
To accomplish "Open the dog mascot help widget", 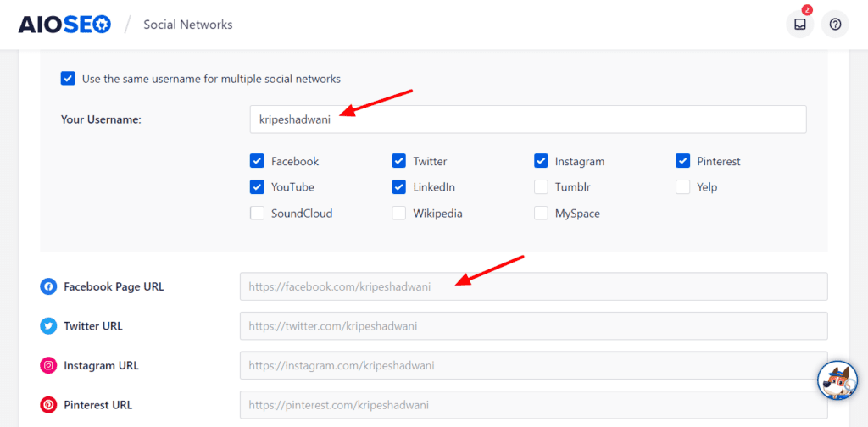I will pos(837,380).
